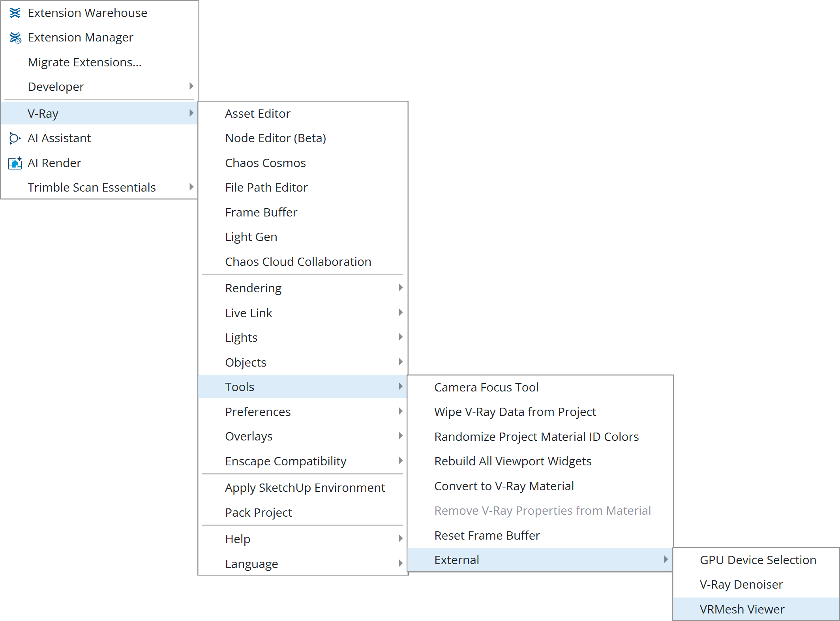Expand the V-Ray submenu arrow
The width and height of the screenshot is (840, 621).
[191, 113]
